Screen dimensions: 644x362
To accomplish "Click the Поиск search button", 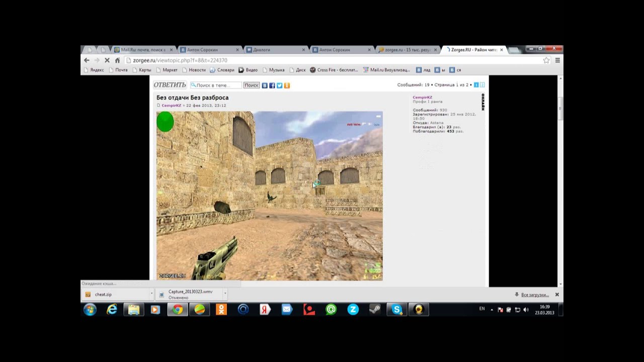I will (251, 85).
